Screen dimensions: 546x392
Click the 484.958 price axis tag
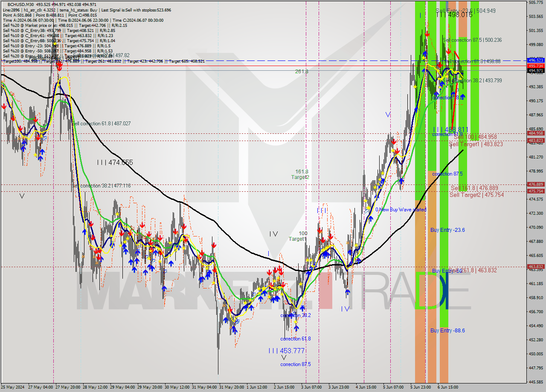[536, 133]
